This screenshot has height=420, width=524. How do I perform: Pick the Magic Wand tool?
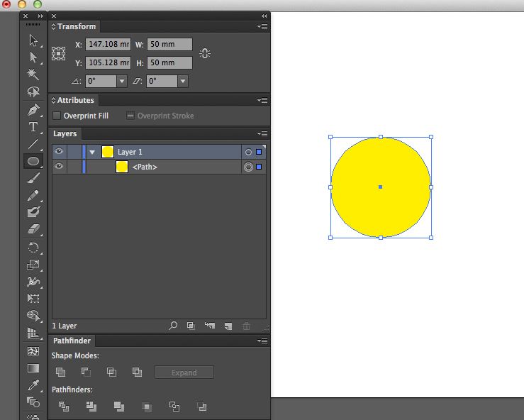coord(33,74)
